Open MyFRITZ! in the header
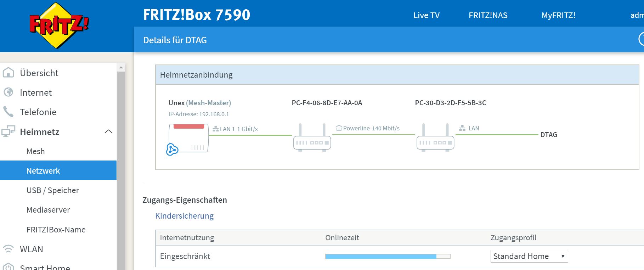The width and height of the screenshot is (644, 270). 558,15
